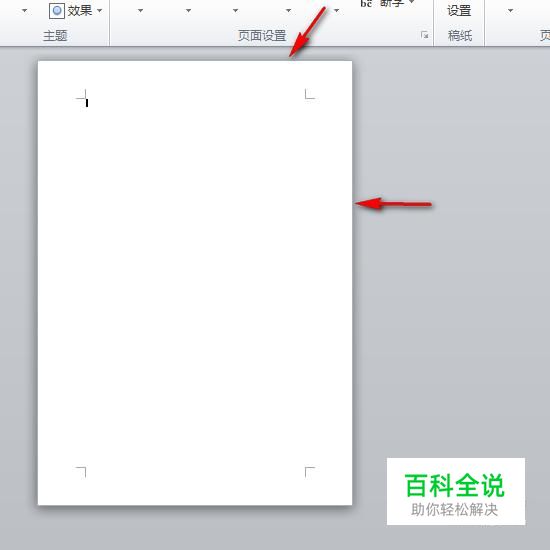Viewport: 550px width, 550px height.
Task: Click the 稿纸 设置 button
Action: coord(459,11)
